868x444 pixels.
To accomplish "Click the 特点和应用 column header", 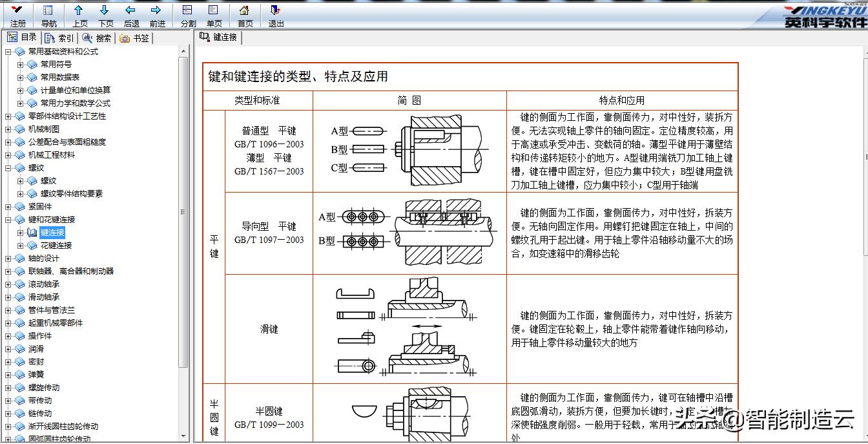I will tap(621, 101).
